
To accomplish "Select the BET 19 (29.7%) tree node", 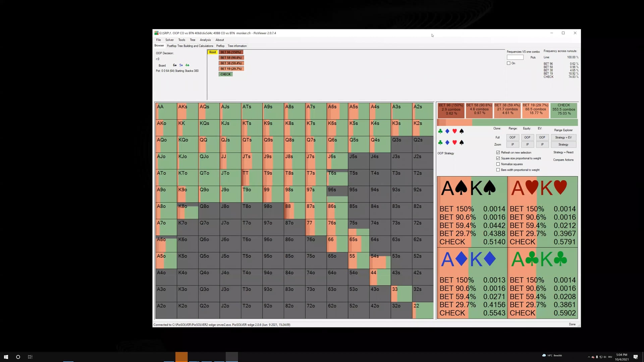I will pyautogui.click(x=231, y=69).
